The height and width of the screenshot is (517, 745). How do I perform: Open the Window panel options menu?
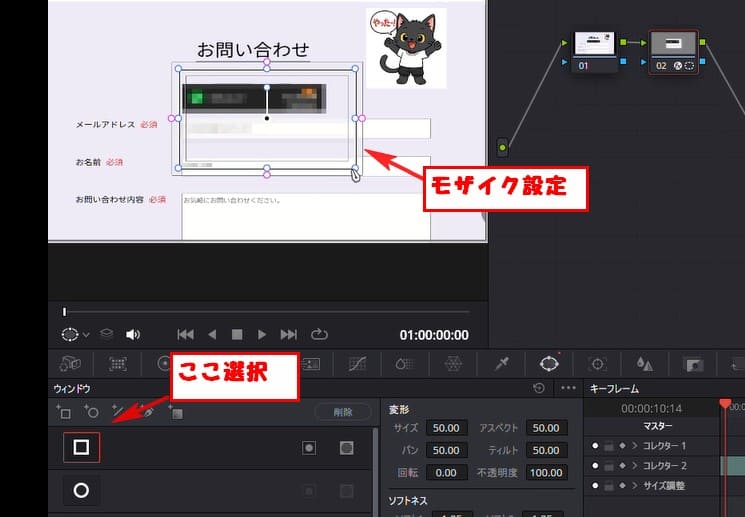pyautogui.click(x=568, y=388)
